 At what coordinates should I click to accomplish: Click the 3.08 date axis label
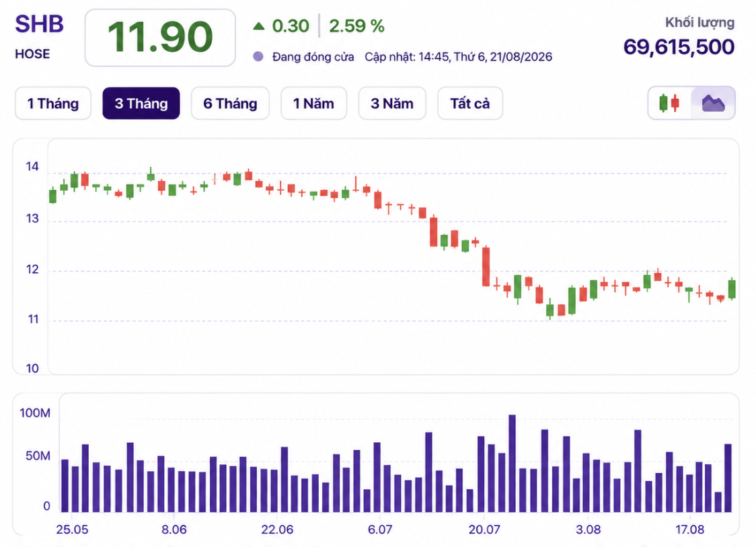click(589, 530)
